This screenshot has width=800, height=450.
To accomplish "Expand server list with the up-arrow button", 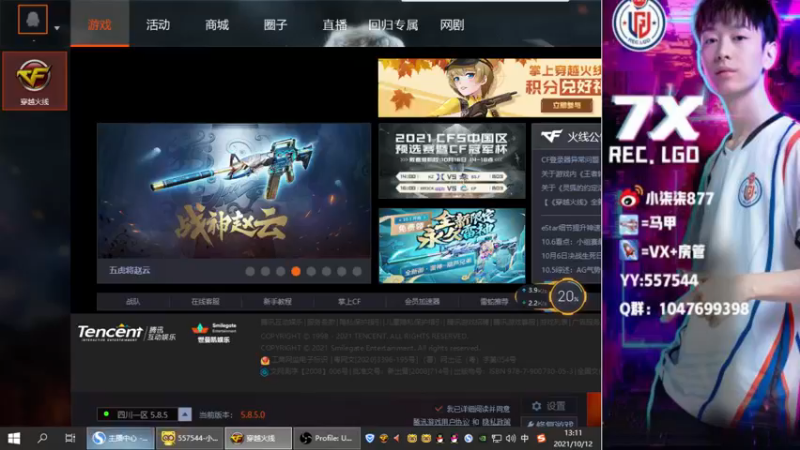I will tap(185, 414).
